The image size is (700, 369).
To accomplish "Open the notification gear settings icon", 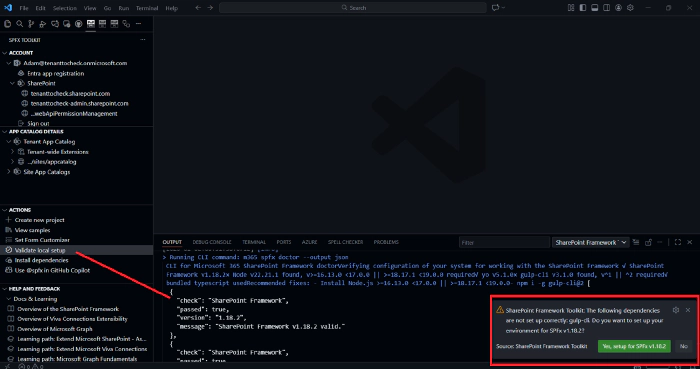I will [676, 310].
